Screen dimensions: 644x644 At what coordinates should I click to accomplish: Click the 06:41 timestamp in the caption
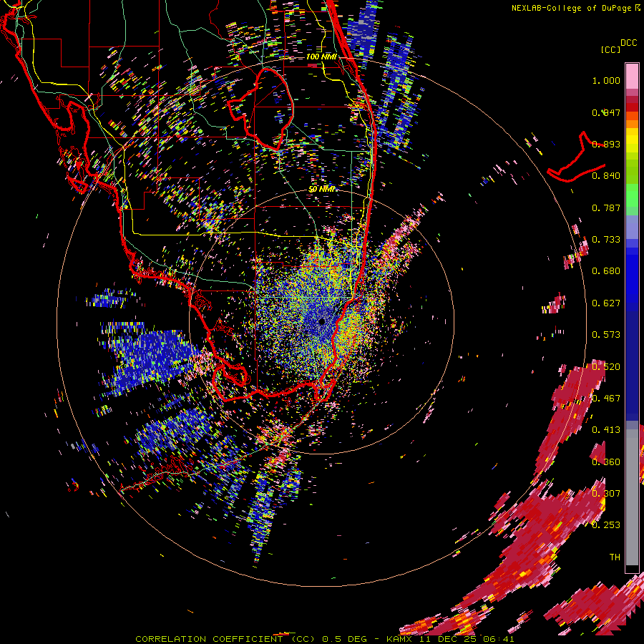click(499, 639)
